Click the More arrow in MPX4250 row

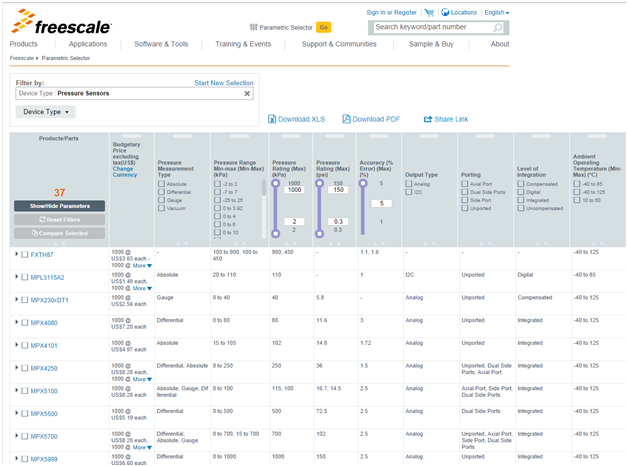tap(149, 379)
